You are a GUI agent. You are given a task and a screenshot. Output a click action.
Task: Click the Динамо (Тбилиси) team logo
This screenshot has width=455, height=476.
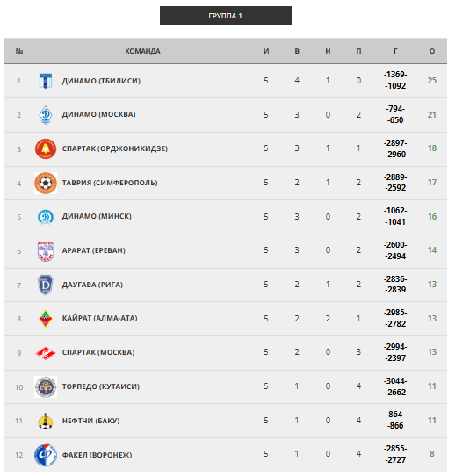pos(46,81)
